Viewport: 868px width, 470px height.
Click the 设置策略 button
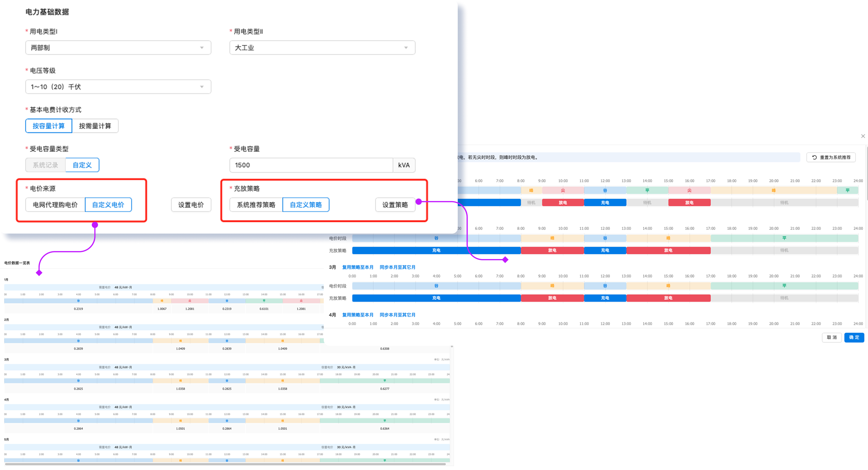pos(395,205)
